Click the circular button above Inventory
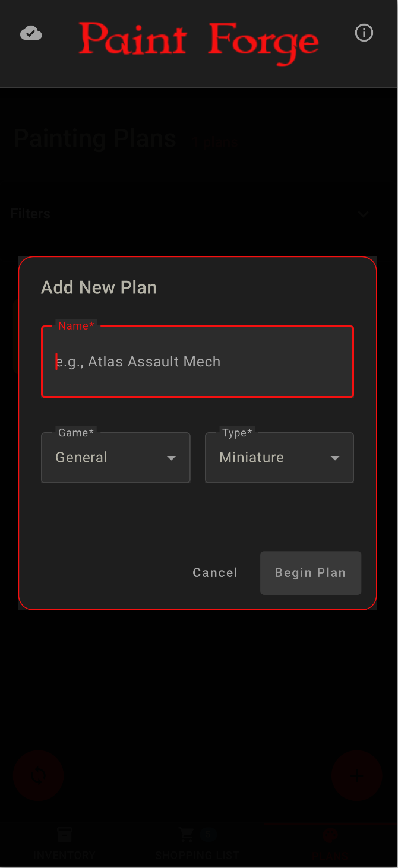 [38, 776]
